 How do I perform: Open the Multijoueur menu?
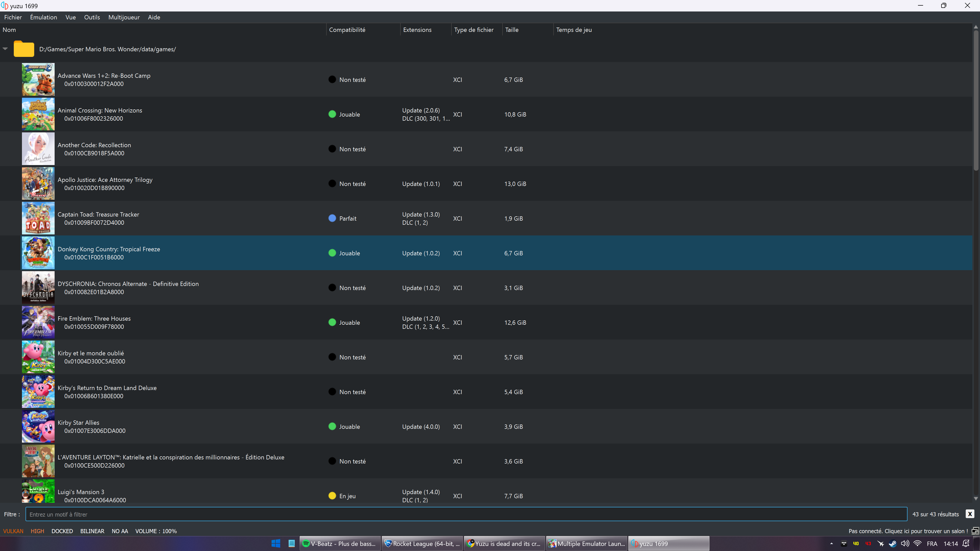[x=124, y=17]
